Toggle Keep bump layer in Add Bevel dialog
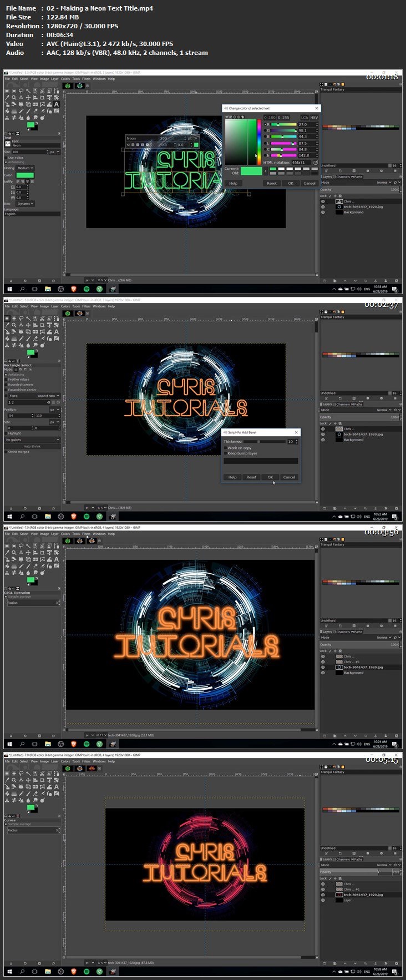406x980 pixels. tap(226, 453)
